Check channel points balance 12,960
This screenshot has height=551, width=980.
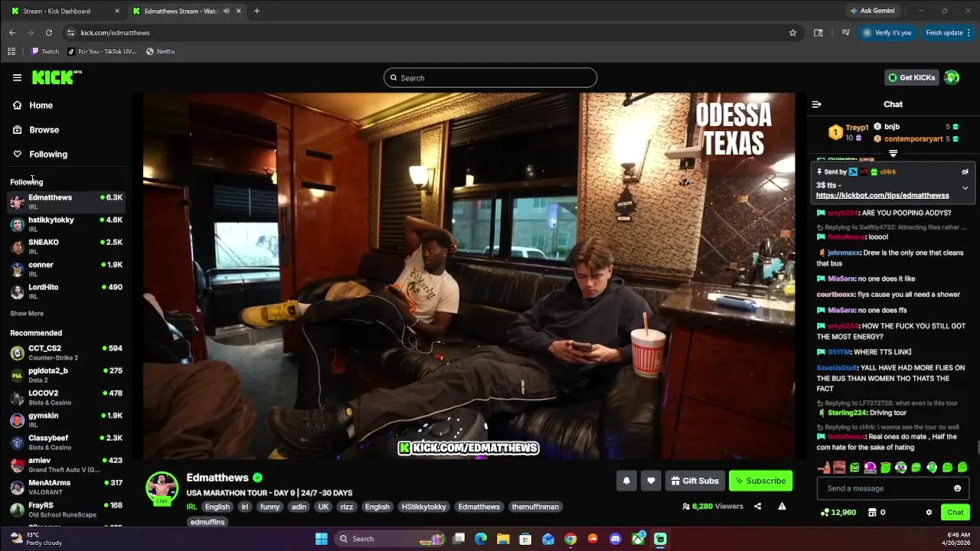coord(838,512)
